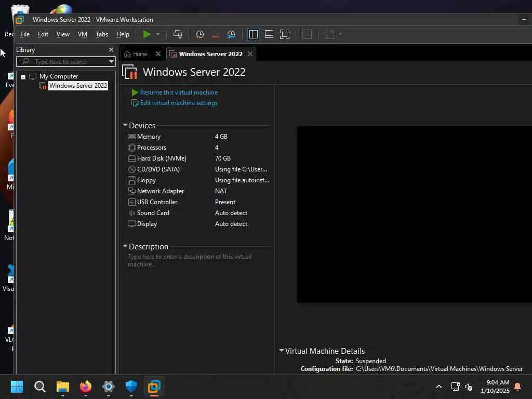Click the black VM screen preview thumbnail
This screenshot has height=399, width=532.
click(x=414, y=214)
